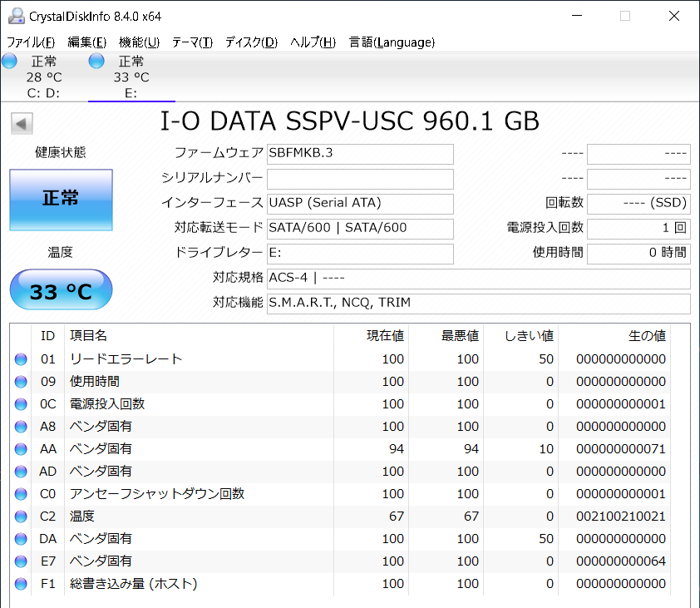Viewport: 700px width, 608px height.
Task: Select the 総書き込み量 (ホスト) attribute name
Action: (134, 584)
